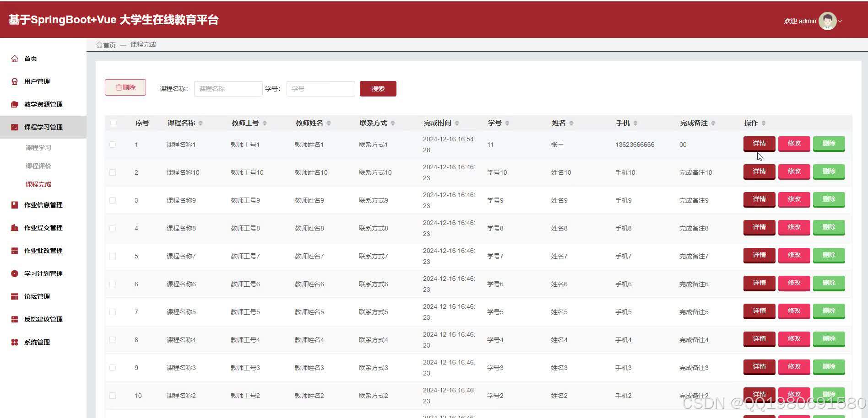Screen dimensions: 868x418
Task: Open 论坛管理 using its sidebar icon
Action: tap(15, 296)
